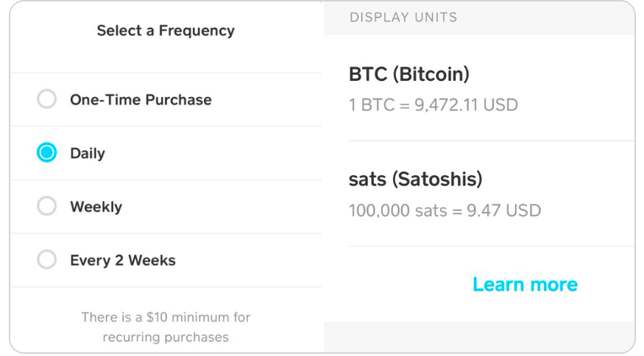Image resolution: width=644 pixels, height=356 pixels.
Task: Select the One-Time Purchase radio button
Action: 46,99
